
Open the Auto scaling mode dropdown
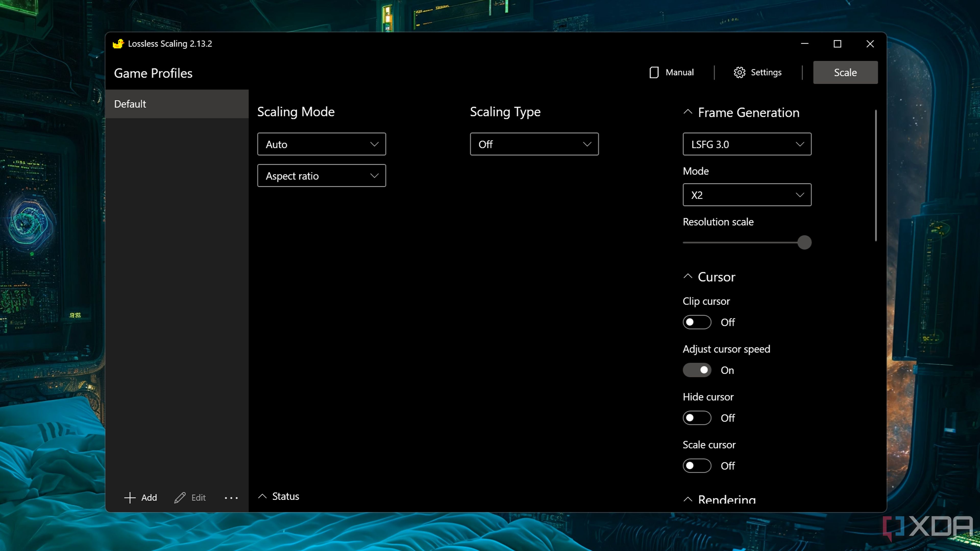(x=322, y=144)
